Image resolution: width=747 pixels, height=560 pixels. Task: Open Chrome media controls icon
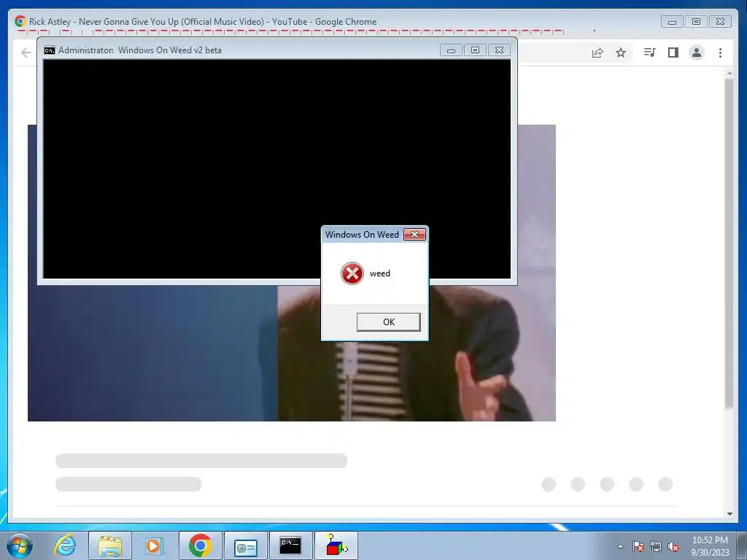(649, 52)
